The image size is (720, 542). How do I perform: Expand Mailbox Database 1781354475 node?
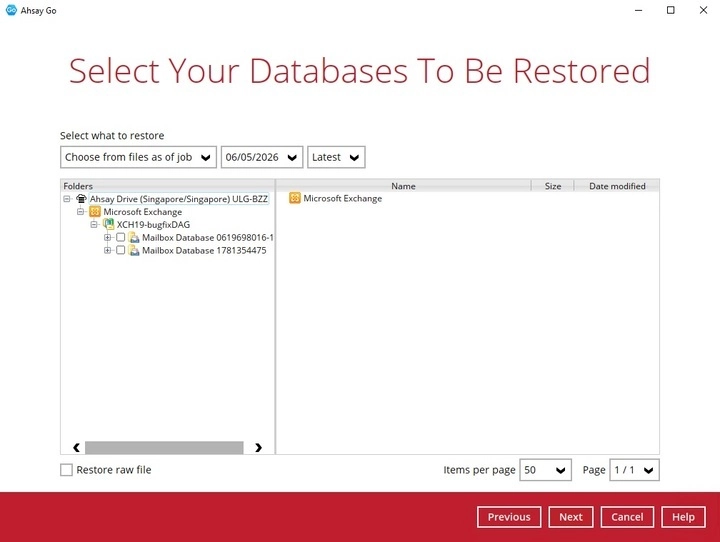point(107,250)
